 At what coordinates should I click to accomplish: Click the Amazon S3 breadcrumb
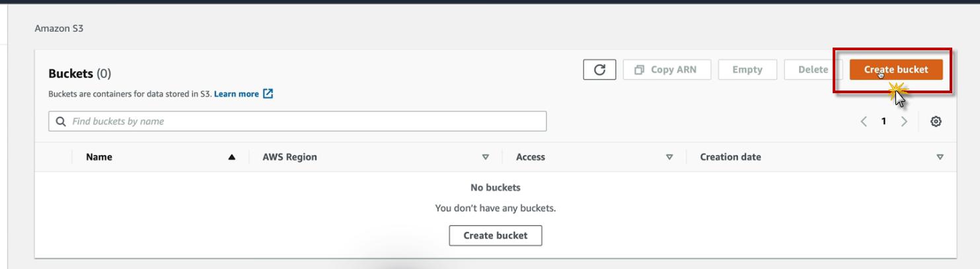(x=59, y=28)
